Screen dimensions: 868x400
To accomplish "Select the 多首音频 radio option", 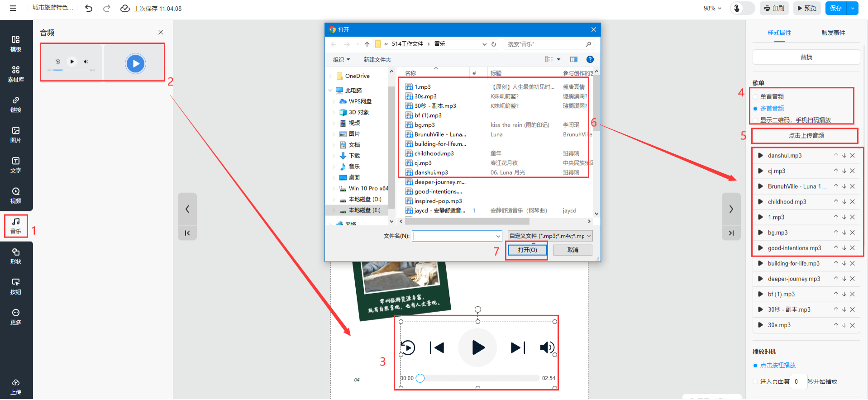I will click(755, 109).
